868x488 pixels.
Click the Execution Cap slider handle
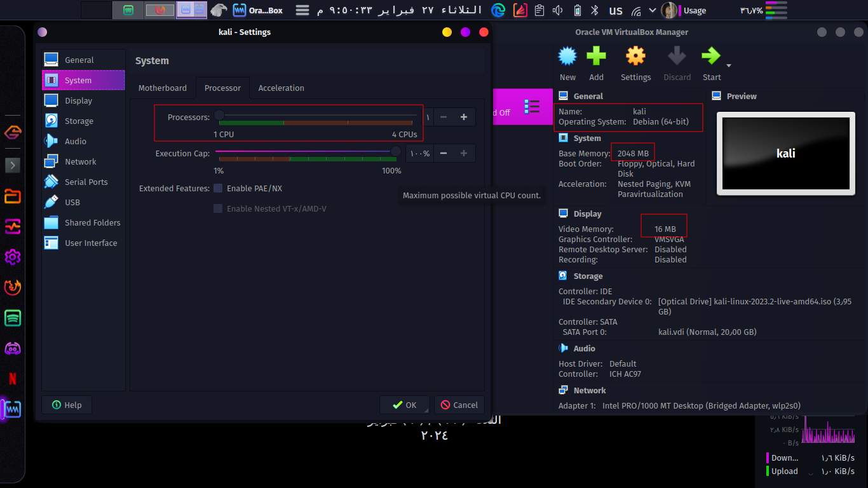coord(395,151)
